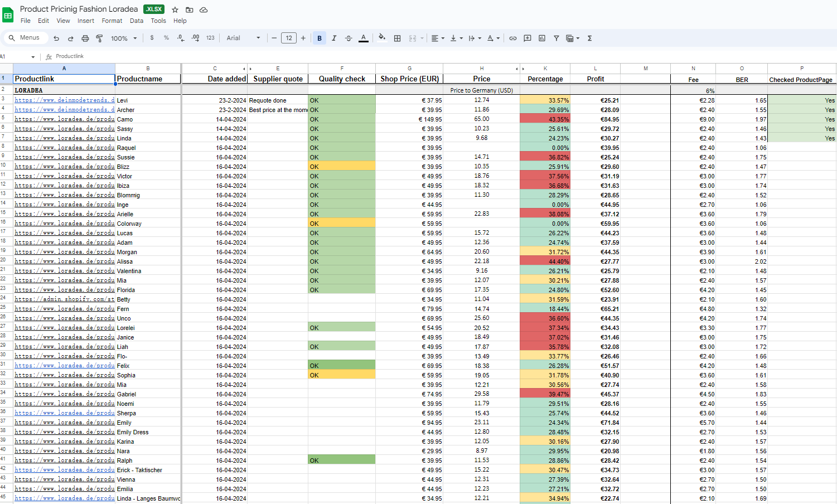
Task: Open the borders tool
Action: [x=398, y=38]
